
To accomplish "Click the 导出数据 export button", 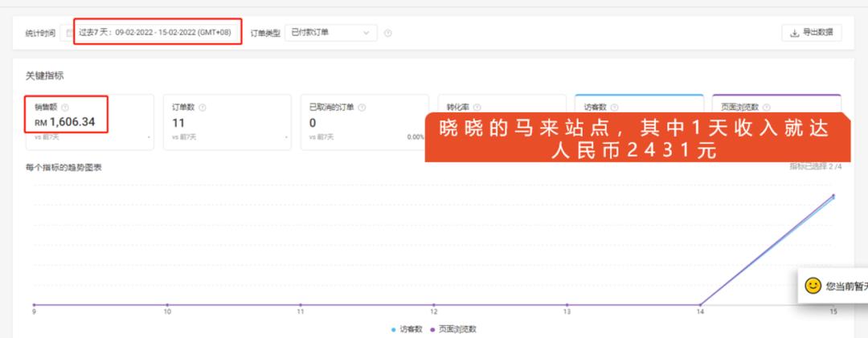I will click(811, 33).
